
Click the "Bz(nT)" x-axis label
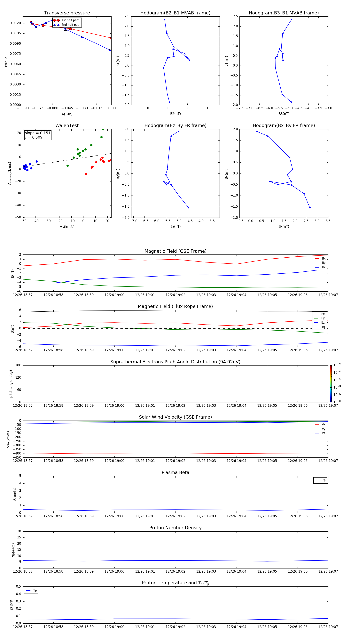[x=175, y=227]
